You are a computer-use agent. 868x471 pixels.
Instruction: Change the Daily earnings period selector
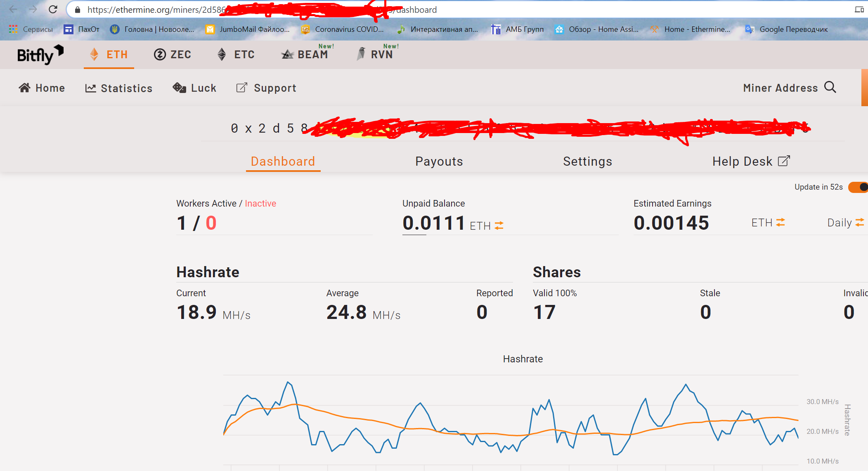[x=845, y=223]
